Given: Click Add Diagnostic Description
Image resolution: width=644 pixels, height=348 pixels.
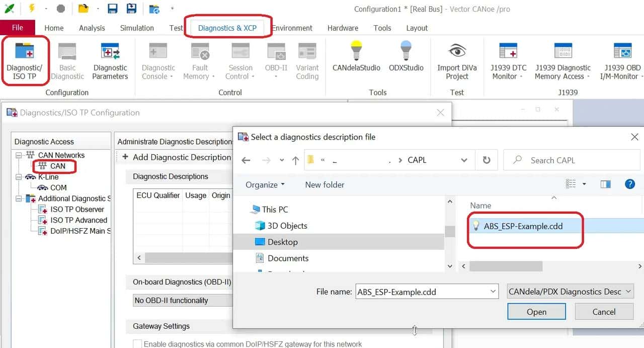Looking at the screenshot, I should point(177,157).
